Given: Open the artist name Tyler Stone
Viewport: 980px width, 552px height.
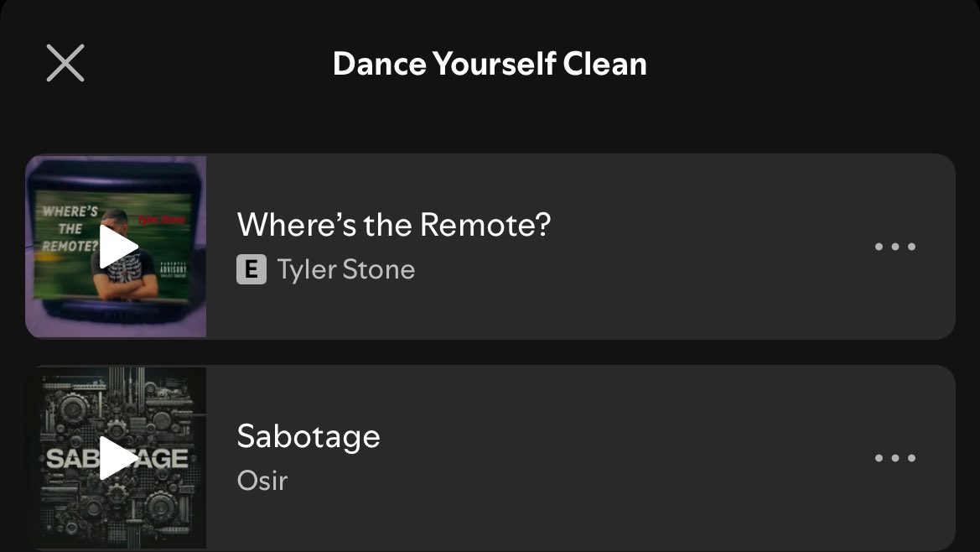Looking at the screenshot, I should [345, 269].
